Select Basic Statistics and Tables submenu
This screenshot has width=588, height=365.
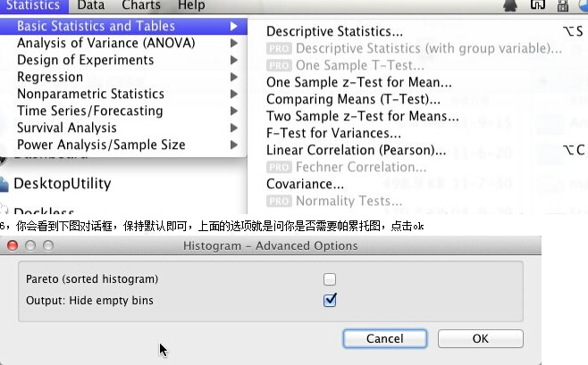click(x=123, y=26)
